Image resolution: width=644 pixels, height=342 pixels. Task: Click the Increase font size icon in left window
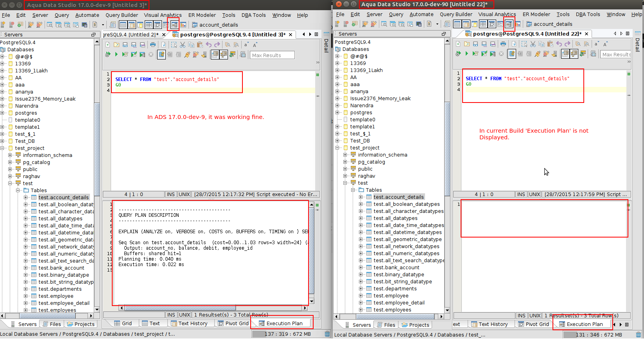[x=255, y=45]
